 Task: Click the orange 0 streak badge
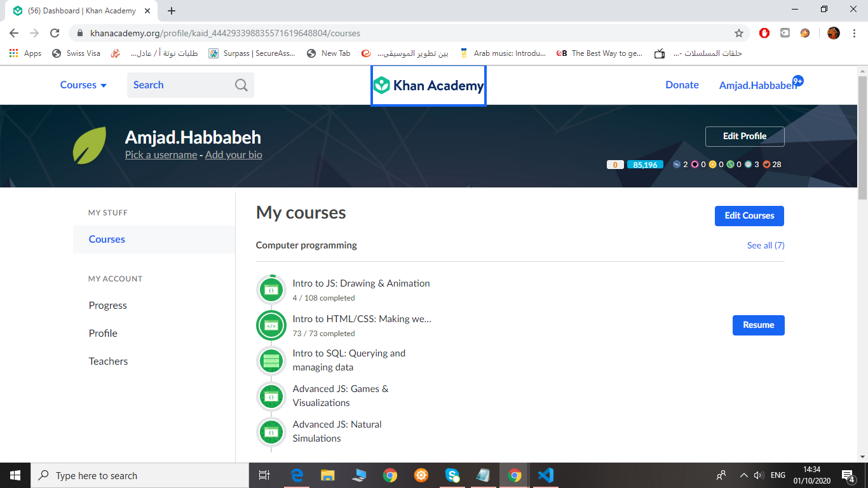coord(615,165)
